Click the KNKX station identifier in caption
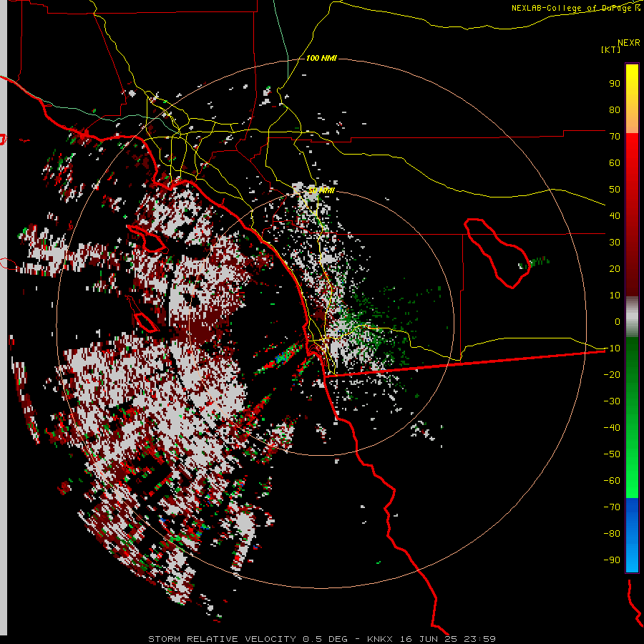 [380, 639]
